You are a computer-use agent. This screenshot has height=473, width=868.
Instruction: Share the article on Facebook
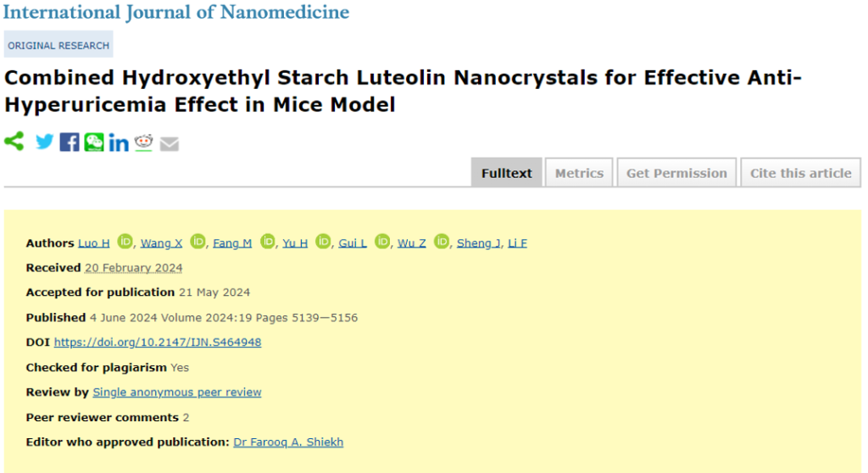click(x=70, y=142)
